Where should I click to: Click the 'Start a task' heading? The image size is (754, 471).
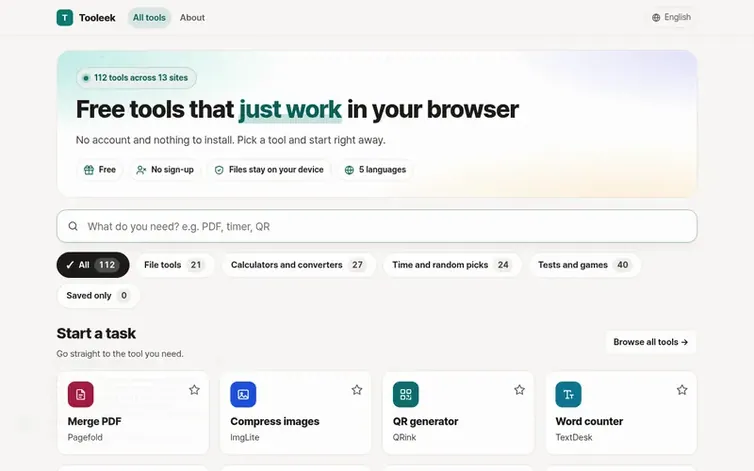click(x=96, y=333)
